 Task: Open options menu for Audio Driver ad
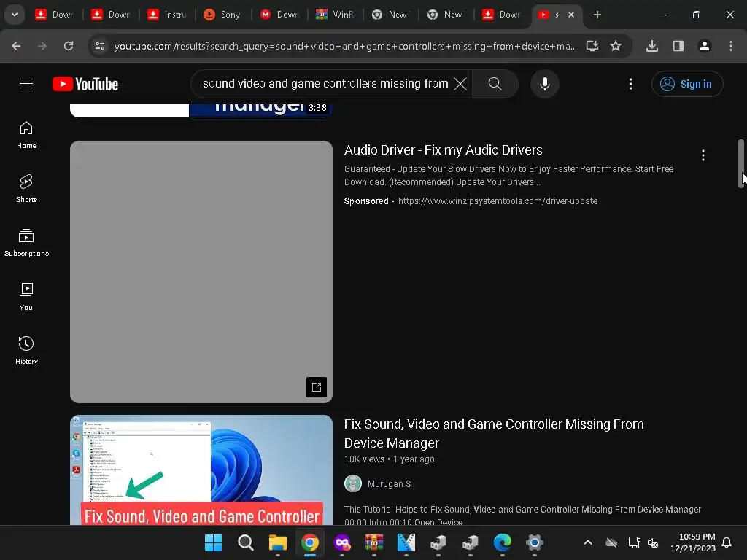pyautogui.click(x=703, y=155)
